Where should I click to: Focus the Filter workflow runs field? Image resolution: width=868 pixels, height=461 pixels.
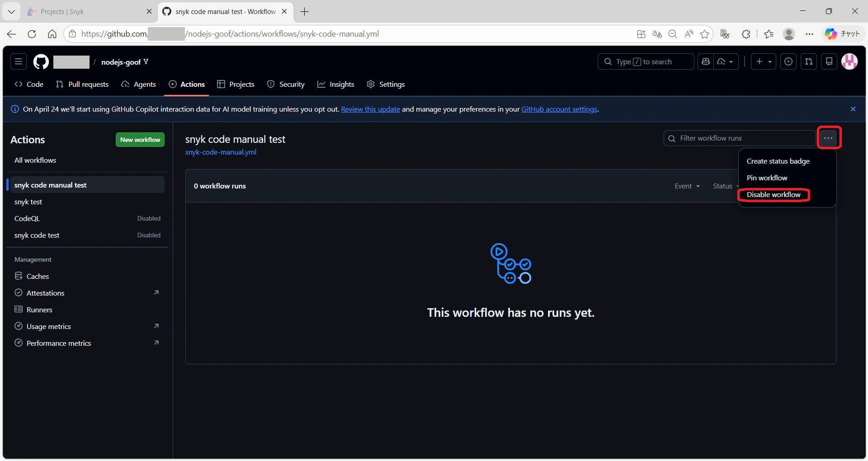click(x=740, y=138)
